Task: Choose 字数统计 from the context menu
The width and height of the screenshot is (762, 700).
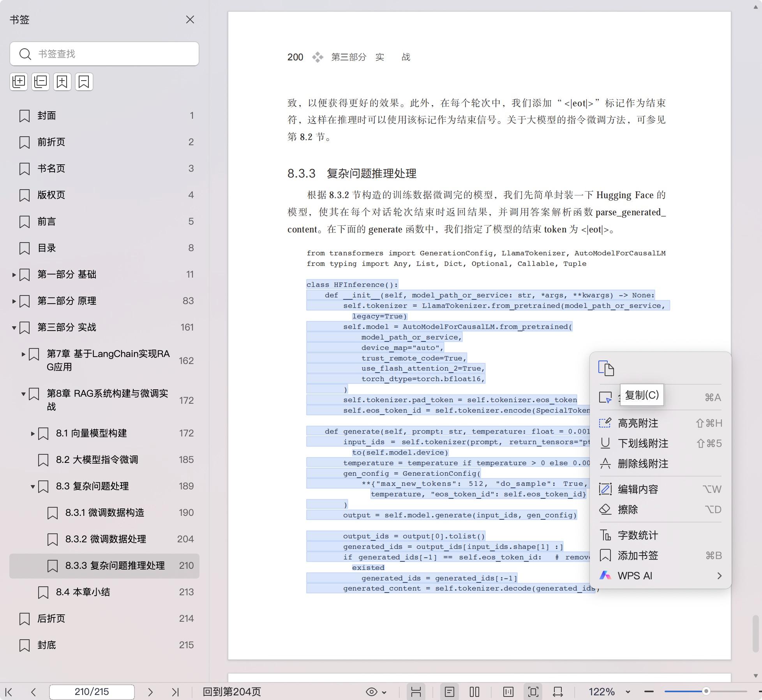Action: click(x=660, y=535)
